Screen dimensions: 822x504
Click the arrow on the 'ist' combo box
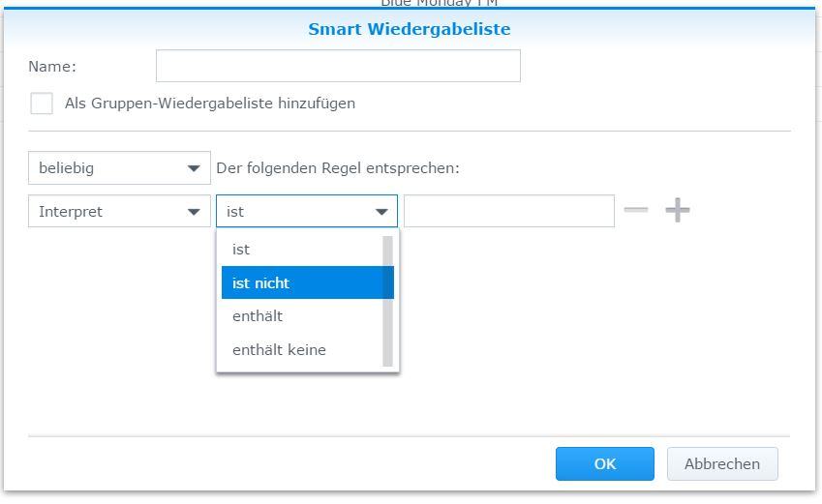point(381,212)
